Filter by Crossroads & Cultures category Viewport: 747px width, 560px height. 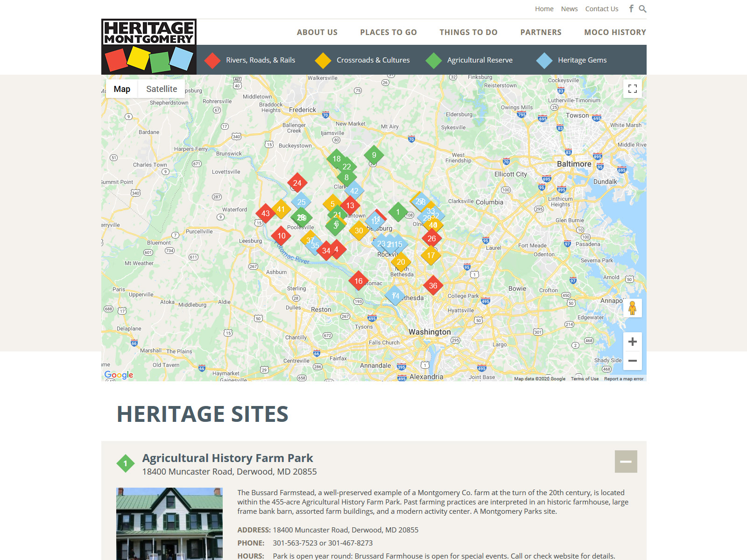pos(362,60)
